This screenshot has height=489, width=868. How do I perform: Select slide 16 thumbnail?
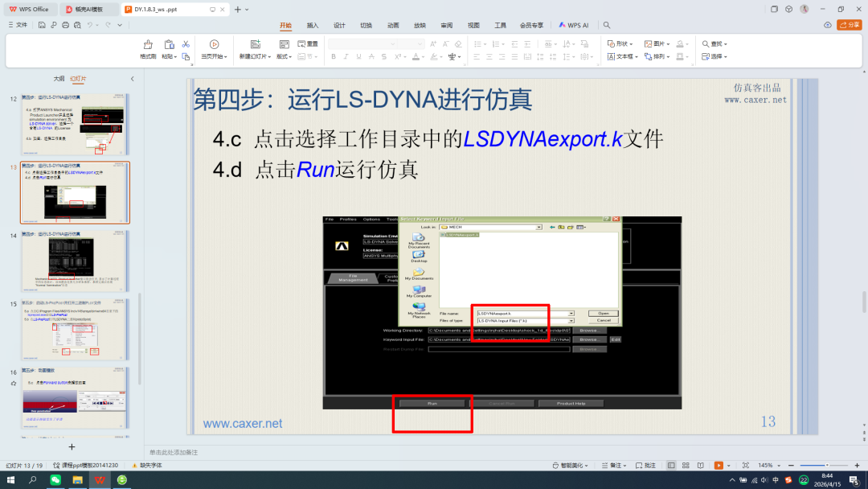76,397
